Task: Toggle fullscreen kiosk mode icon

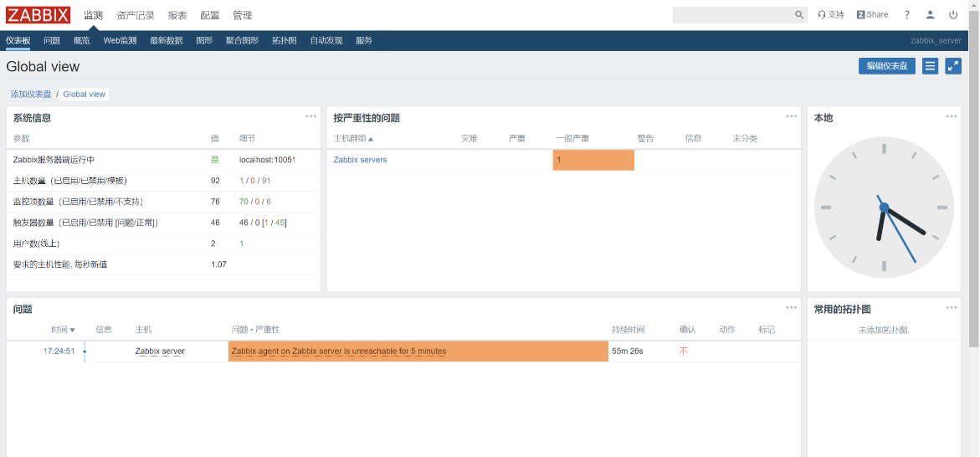Action: coord(953,65)
